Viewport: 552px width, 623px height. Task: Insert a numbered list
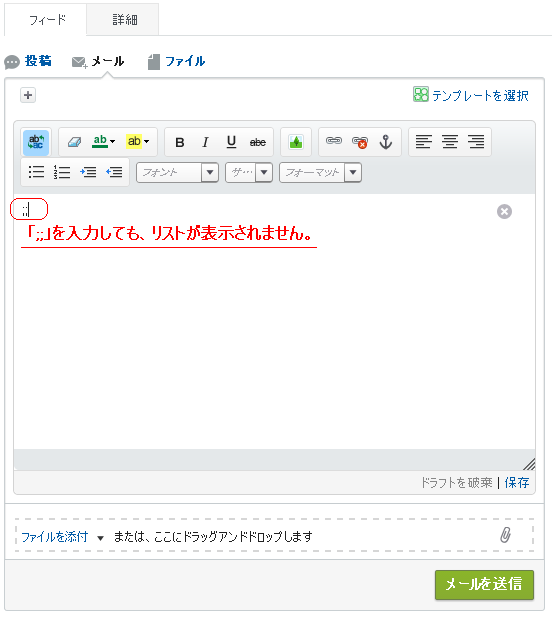click(62, 172)
